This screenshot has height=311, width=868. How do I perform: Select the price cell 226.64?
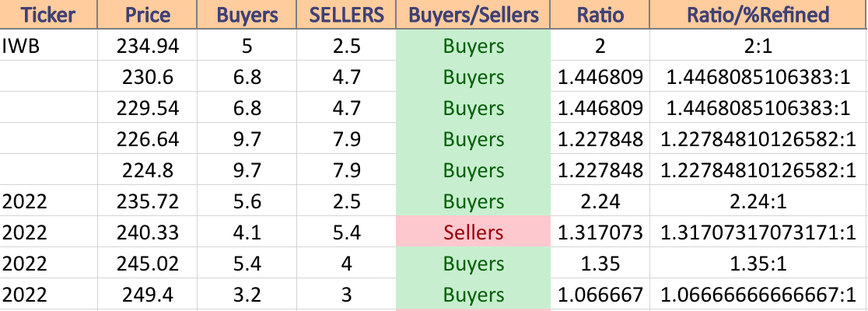coord(148,138)
